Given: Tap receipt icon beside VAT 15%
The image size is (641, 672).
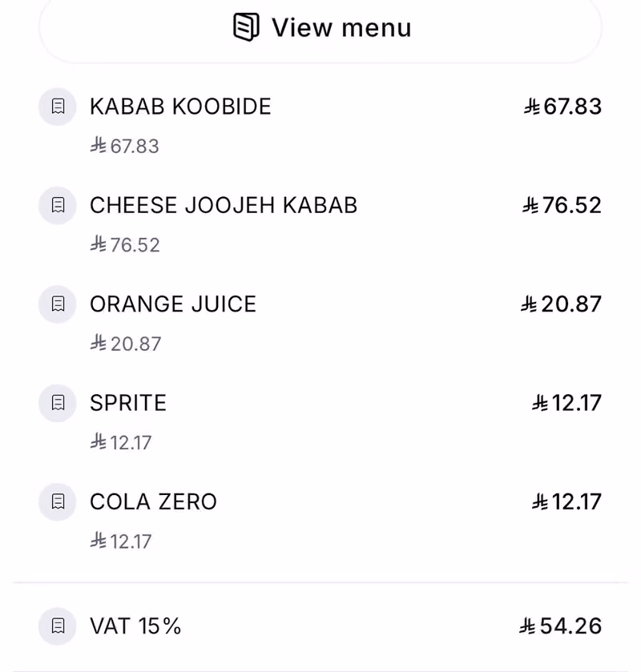Looking at the screenshot, I should tap(58, 626).
